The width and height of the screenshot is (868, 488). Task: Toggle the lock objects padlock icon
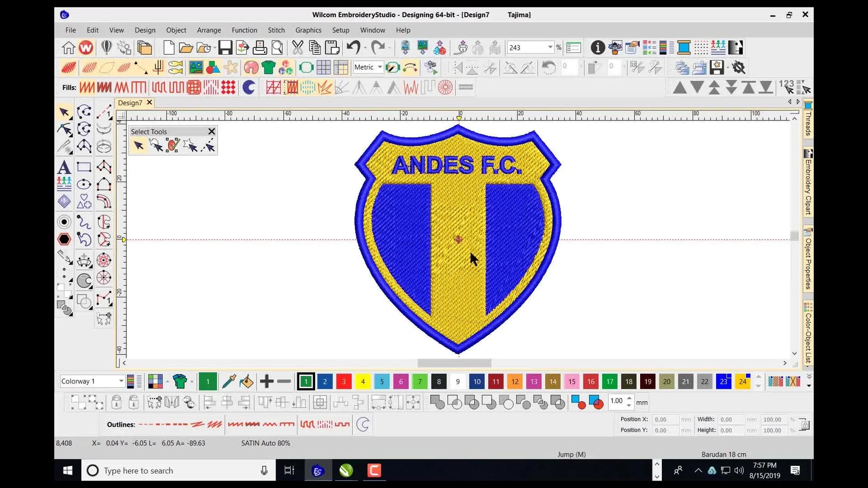click(117, 403)
